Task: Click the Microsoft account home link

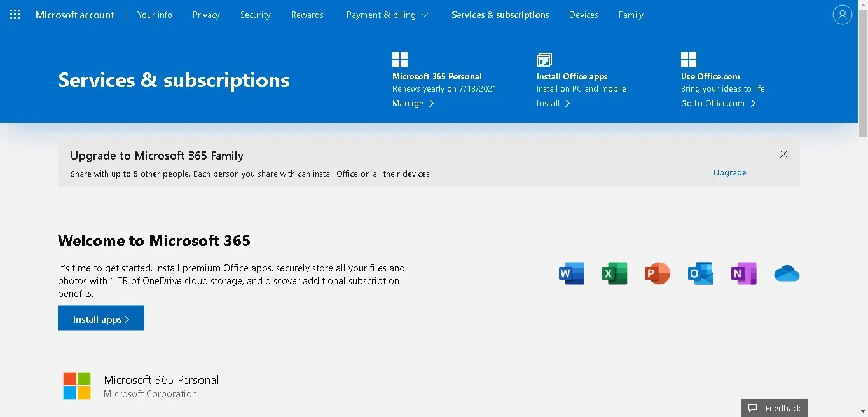Action: tap(75, 15)
